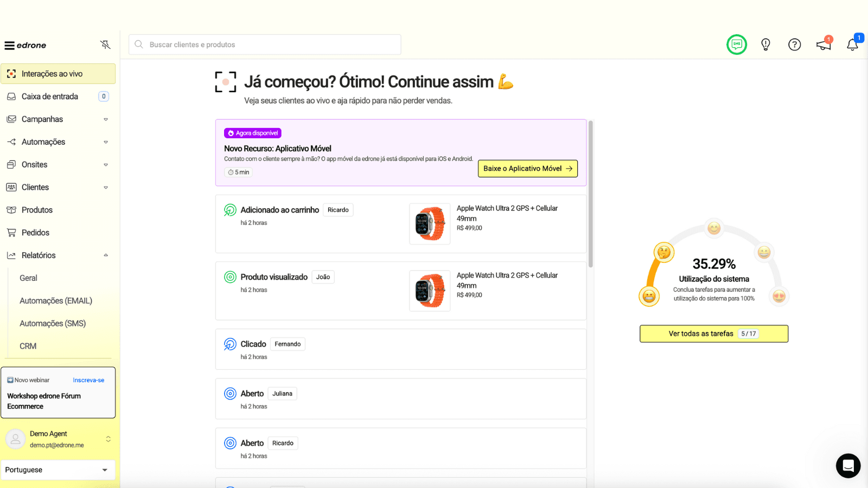This screenshot has height=488, width=868.
Task: Click the thinking face emoji on gauge
Action: [x=663, y=252]
